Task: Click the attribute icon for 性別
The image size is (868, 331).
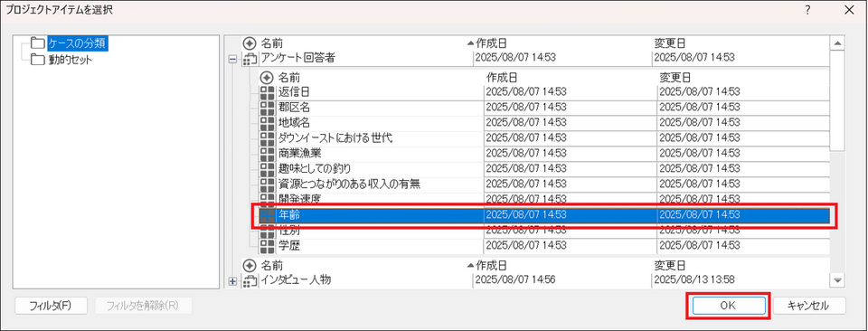Action: [x=268, y=231]
